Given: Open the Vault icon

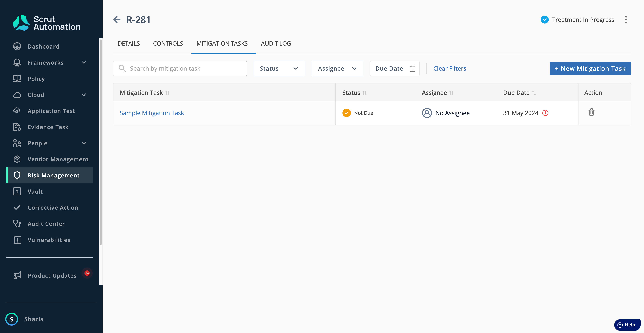Looking at the screenshot, I should pyautogui.click(x=17, y=191).
